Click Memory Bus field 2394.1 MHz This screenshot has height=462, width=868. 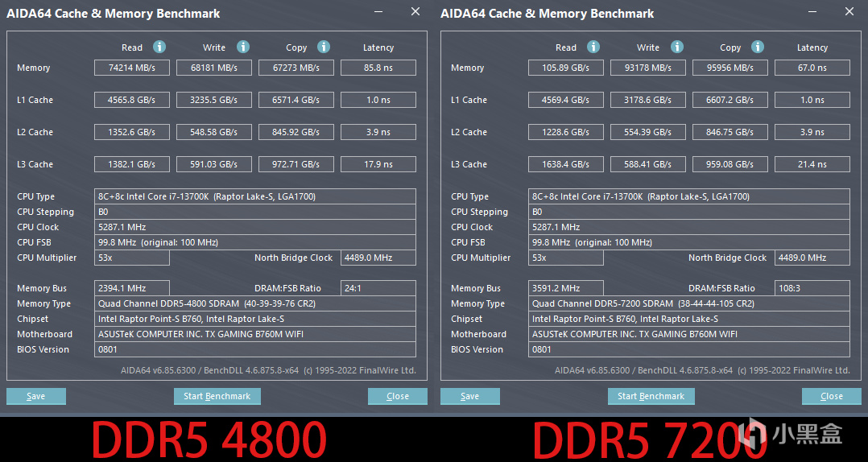pyautogui.click(x=132, y=288)
